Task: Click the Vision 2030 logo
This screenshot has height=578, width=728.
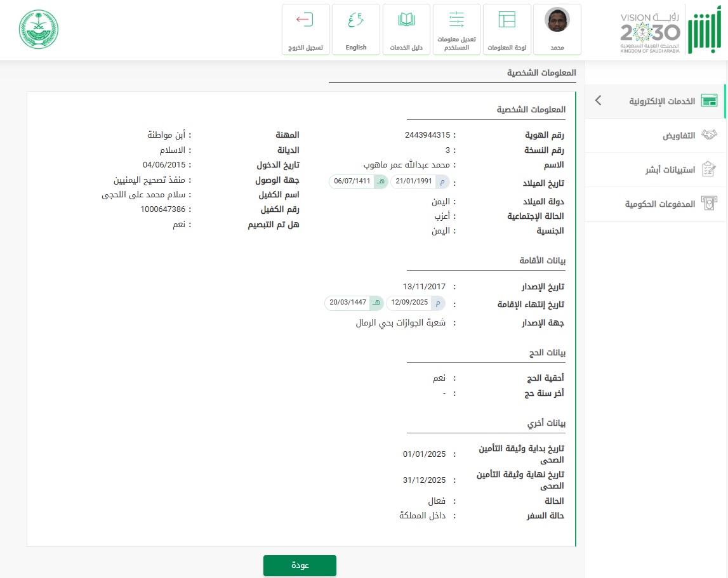Action: [651, 32]
